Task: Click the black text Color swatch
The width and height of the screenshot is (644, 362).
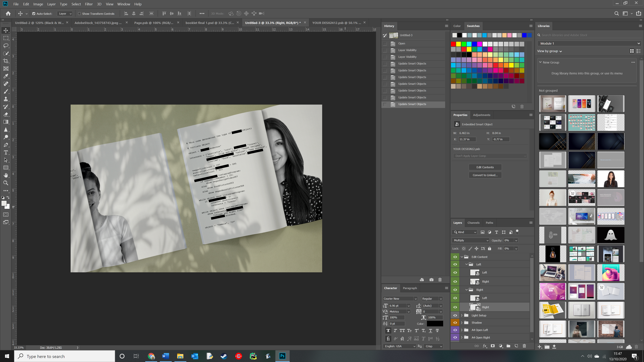Action: coord(435,323)
